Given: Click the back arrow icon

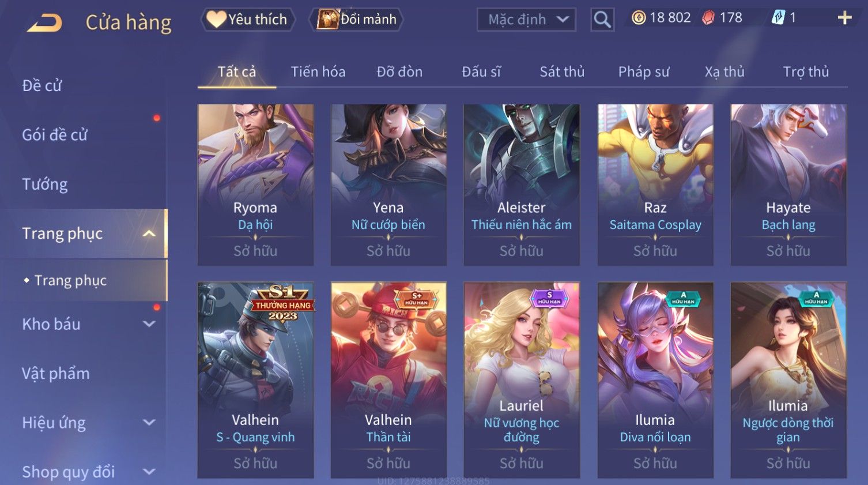Looking at the screenshot, I should [44, 23].
